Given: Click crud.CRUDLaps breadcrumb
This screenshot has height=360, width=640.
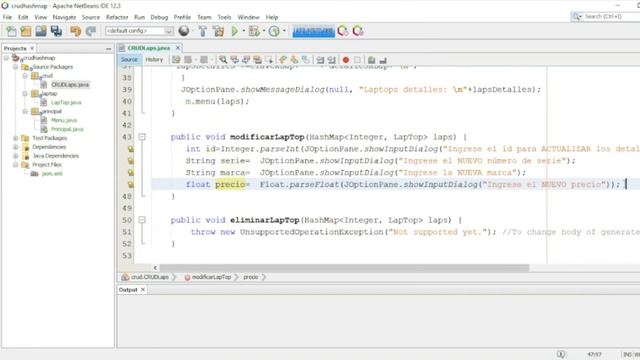Looking at the screenshot, I should (150, 277).
